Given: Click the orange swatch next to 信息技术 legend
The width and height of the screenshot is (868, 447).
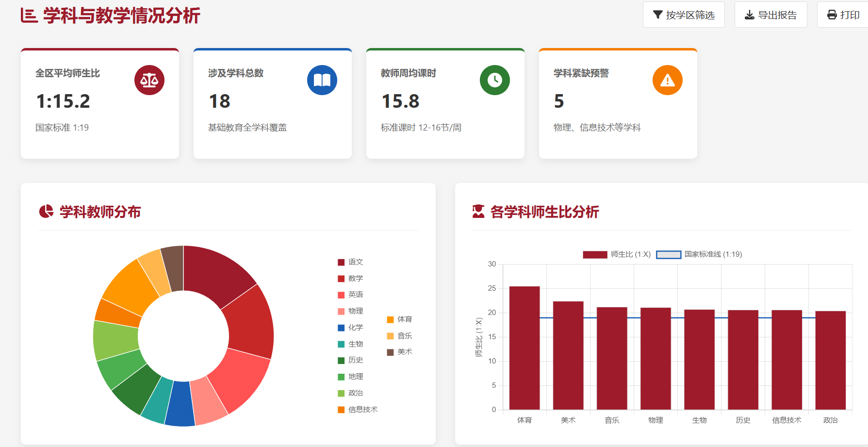Looking at the screenshot, I should click(341, 410).
